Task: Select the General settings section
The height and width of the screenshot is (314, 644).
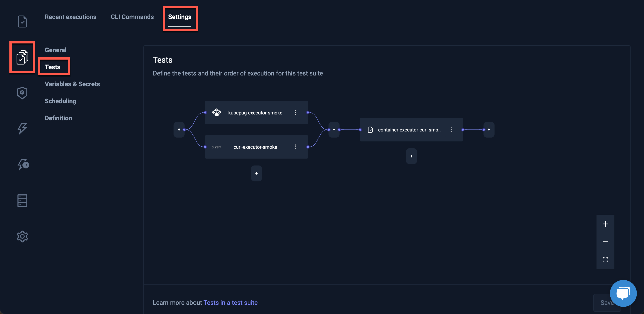Action: tap(55, 50)
